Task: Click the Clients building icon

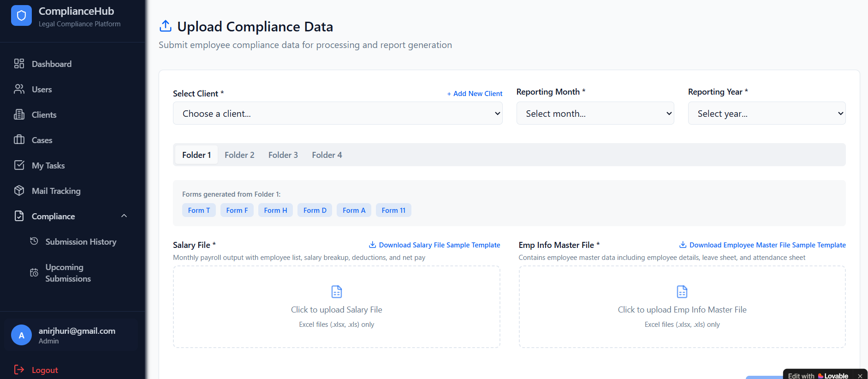Action: click(x=19, y=114)
